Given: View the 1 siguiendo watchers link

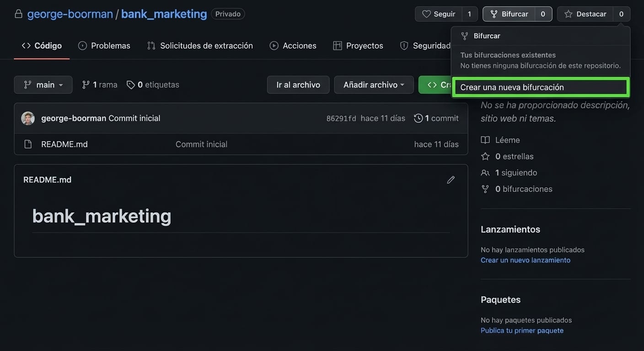Looking at the screenshot, I should [x=516, y=173].
